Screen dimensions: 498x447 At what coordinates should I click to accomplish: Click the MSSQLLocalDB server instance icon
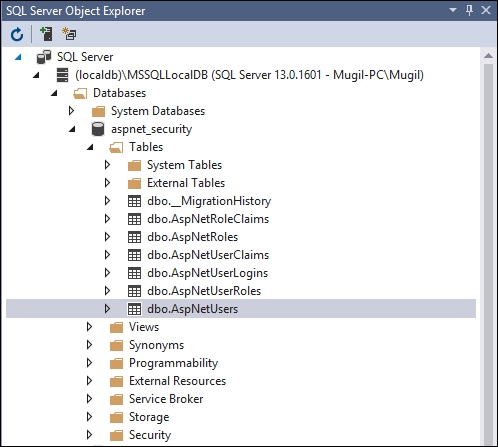tap(62, 75)
